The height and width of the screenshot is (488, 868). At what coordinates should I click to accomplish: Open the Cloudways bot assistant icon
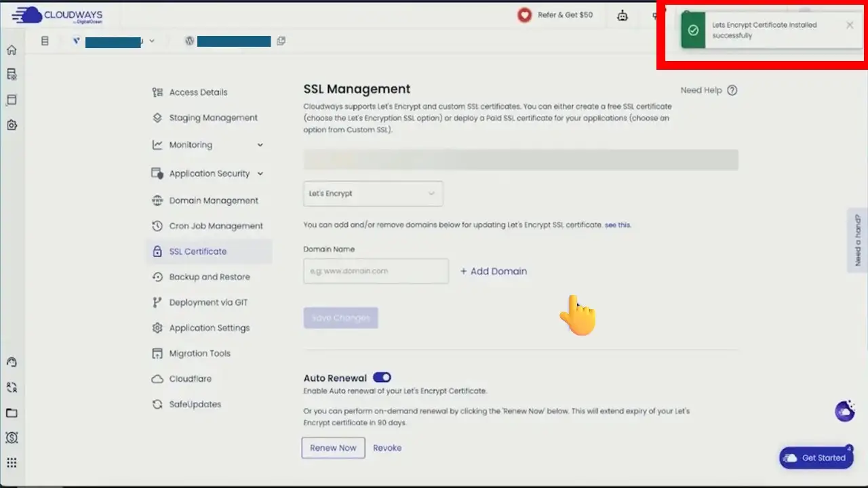[x=623, y=15]
